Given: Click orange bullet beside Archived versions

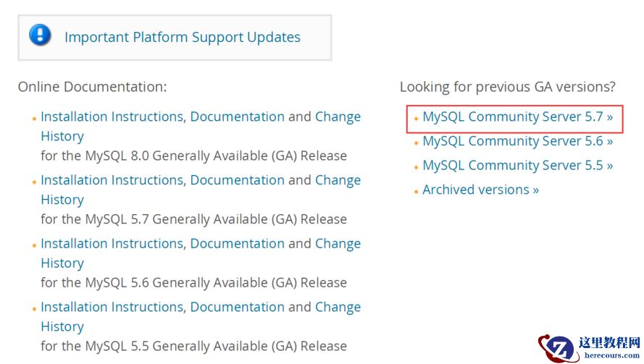Looking at the screenshot, I should point(416,191).
